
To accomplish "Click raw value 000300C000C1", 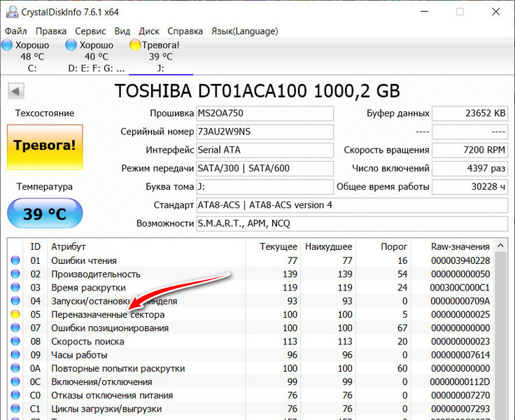I will click(460, 288).
